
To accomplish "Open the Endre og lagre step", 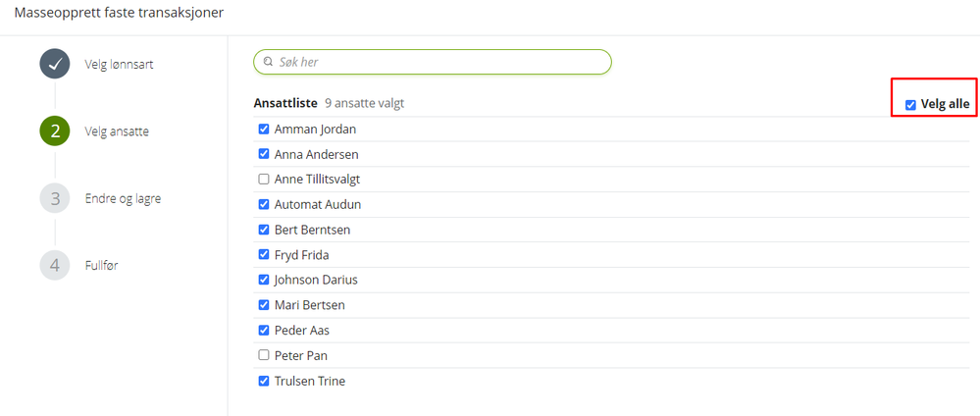I will [x=123, y=198].
